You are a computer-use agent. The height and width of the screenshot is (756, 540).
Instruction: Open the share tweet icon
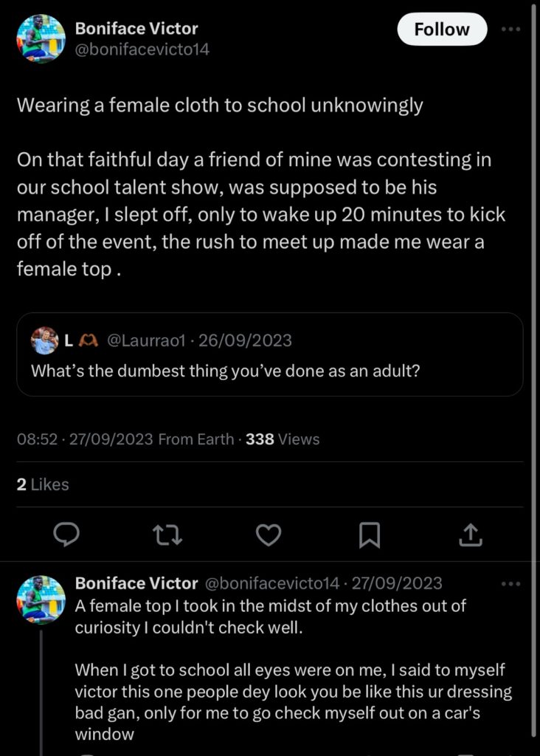[x=470, y=535]
